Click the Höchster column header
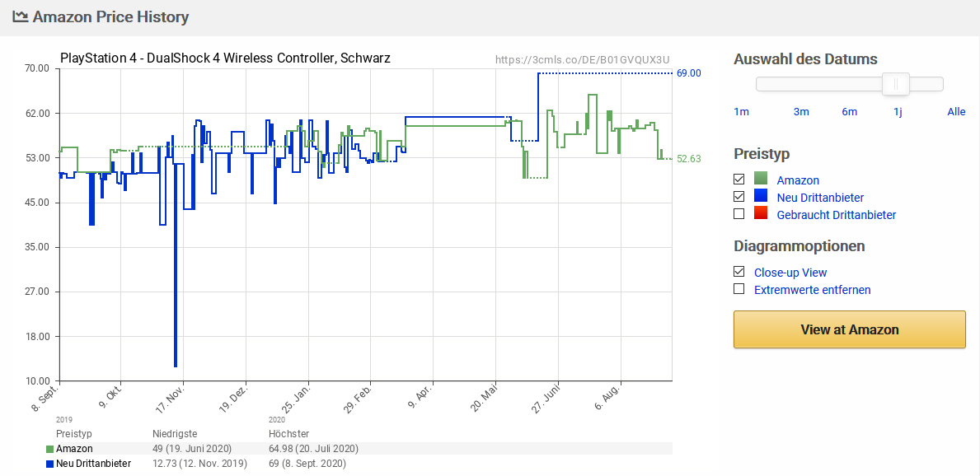 [288, 433]
